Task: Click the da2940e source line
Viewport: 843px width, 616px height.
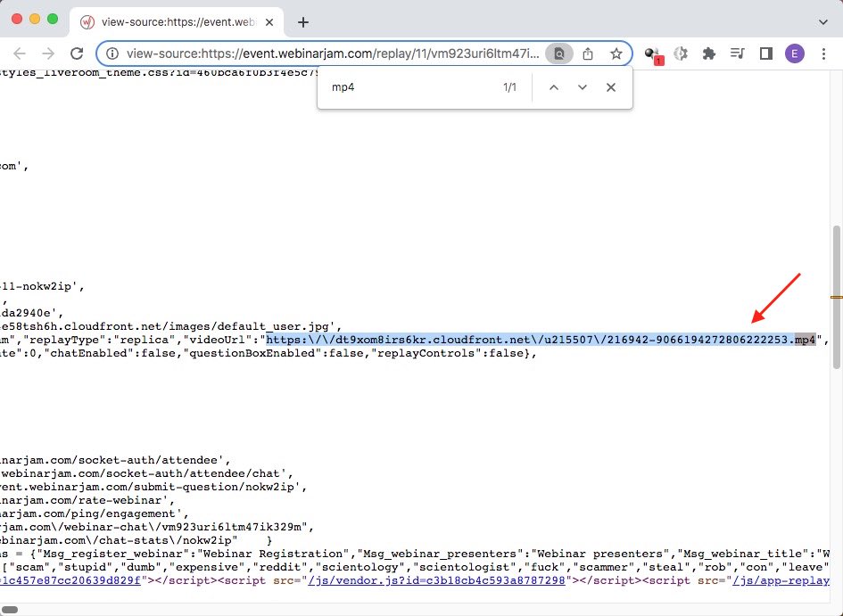Action: click(x=32, y=313)
